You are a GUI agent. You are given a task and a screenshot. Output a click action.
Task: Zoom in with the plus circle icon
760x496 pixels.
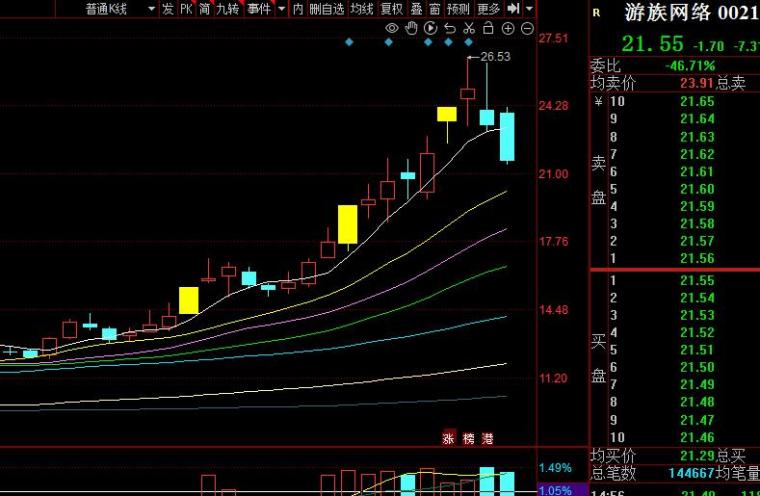tap(507, 29)
